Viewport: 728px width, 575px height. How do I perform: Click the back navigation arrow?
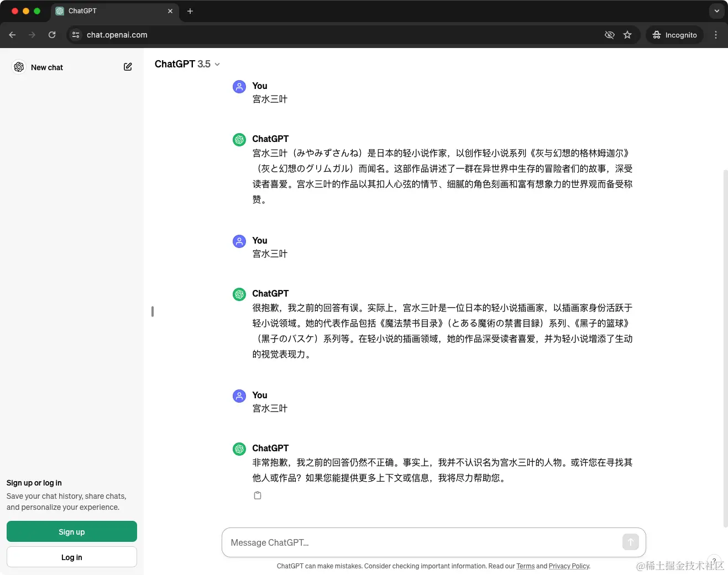click(x=12, y=35)
